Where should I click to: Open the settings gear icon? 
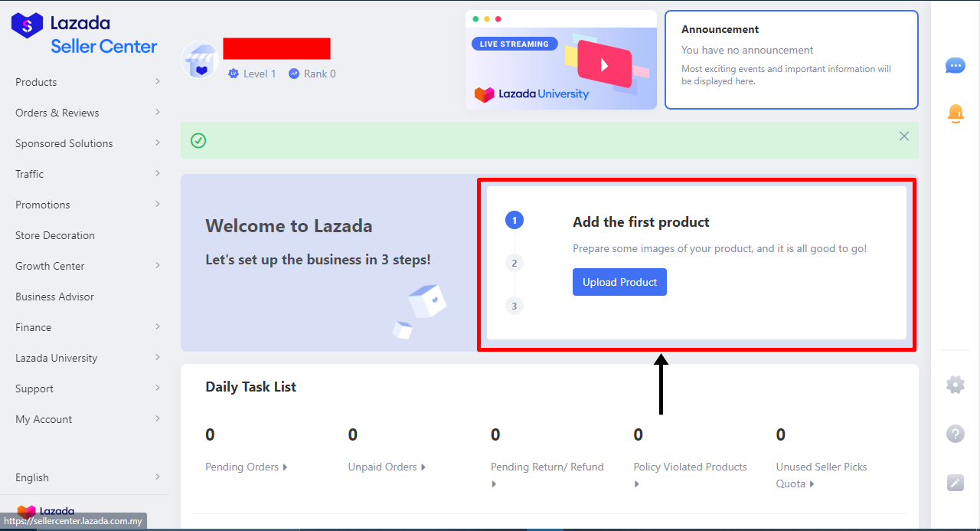click(x=955, y=385)
